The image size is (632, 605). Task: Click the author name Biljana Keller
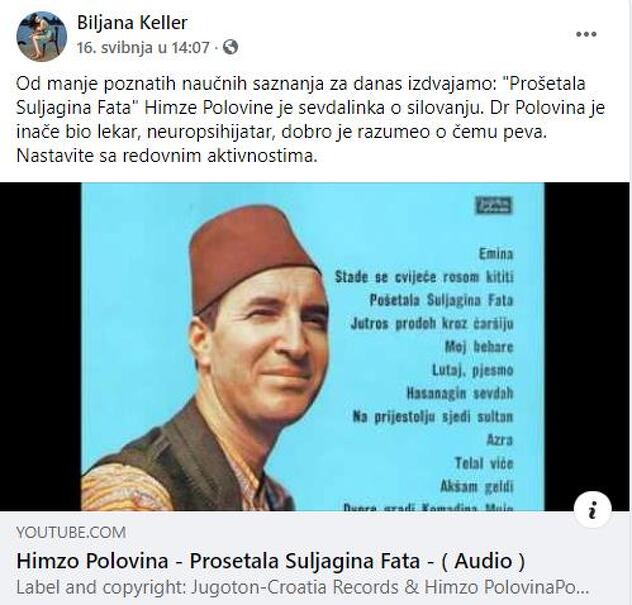click(132, 23)
